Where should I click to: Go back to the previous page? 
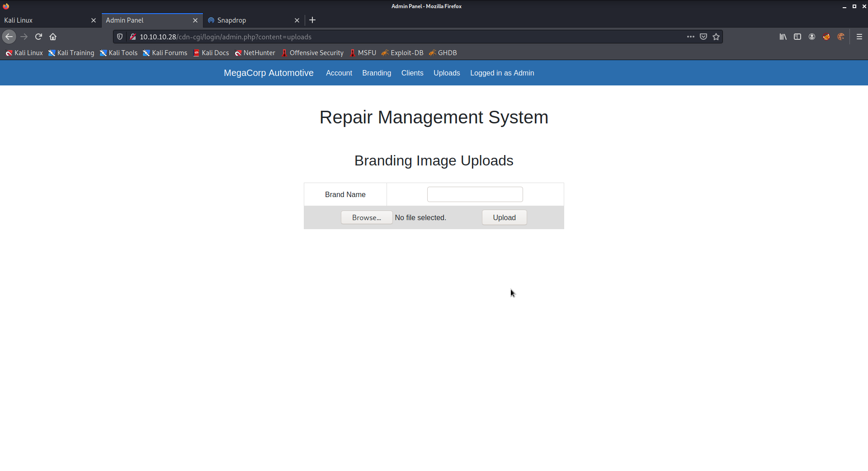tap(9, 37)
